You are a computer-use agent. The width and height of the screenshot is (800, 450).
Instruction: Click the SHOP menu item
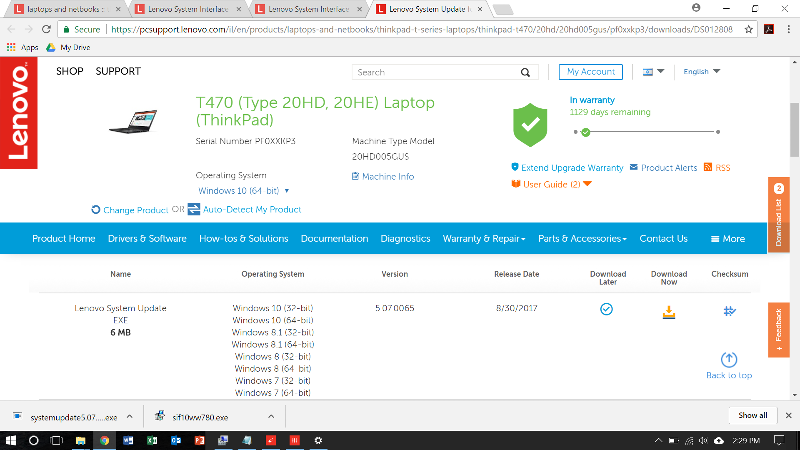[69, 71]
